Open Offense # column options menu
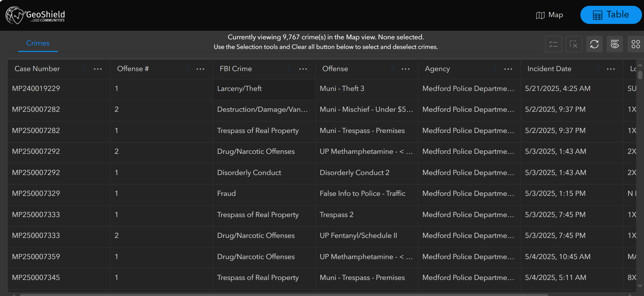This screenshot has height=296, width=644. [200, 69]
